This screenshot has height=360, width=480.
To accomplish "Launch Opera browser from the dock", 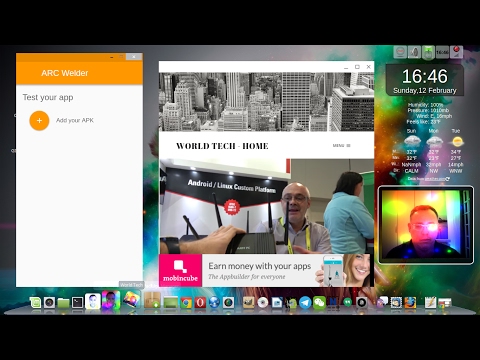I will coord(200,303).
